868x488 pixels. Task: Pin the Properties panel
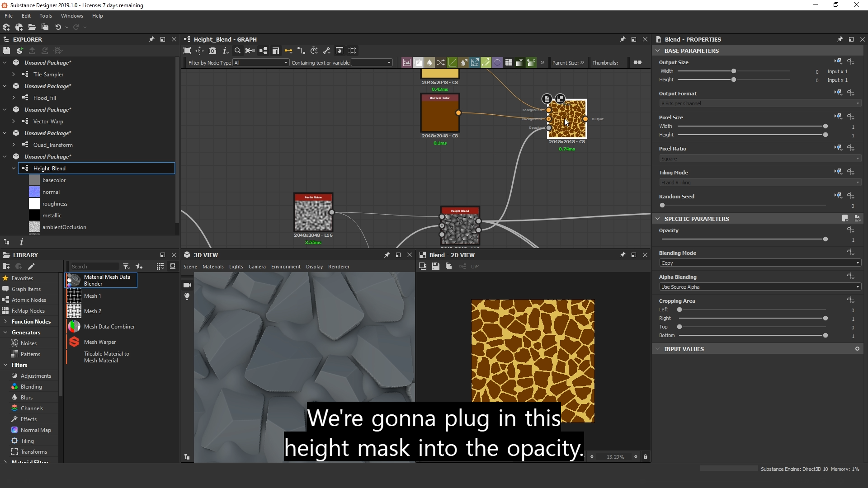pyautogui.click(x=840, y=39)
